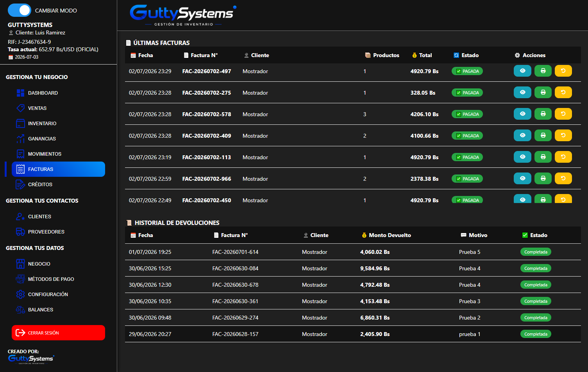Print invoice FAC-20260702-409

543,135
